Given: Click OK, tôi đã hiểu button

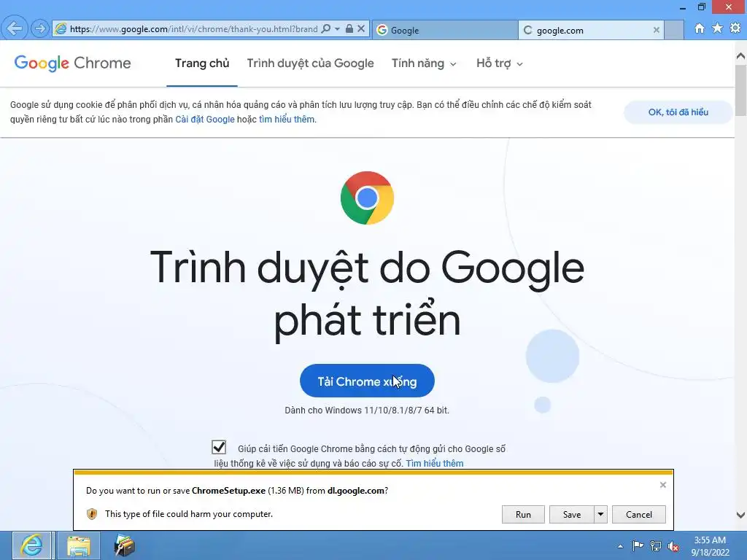Looking at the screenshot, I should [x=678, y=112].
